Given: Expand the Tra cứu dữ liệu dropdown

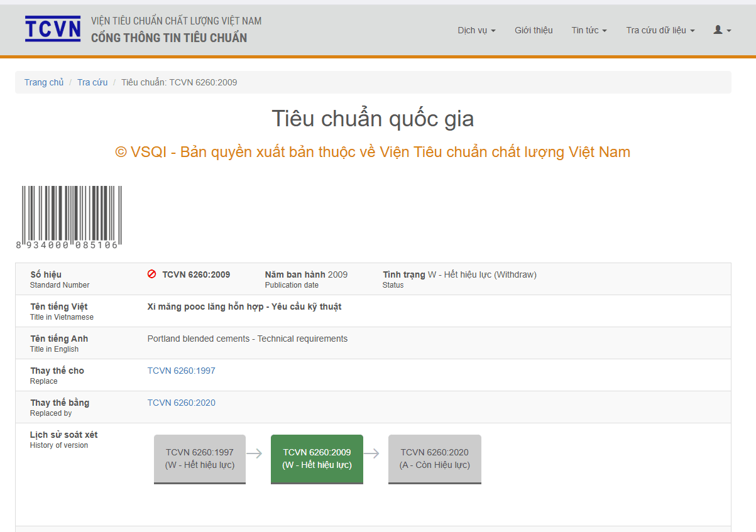Looking at the screenshot, I should coord(660,30).
